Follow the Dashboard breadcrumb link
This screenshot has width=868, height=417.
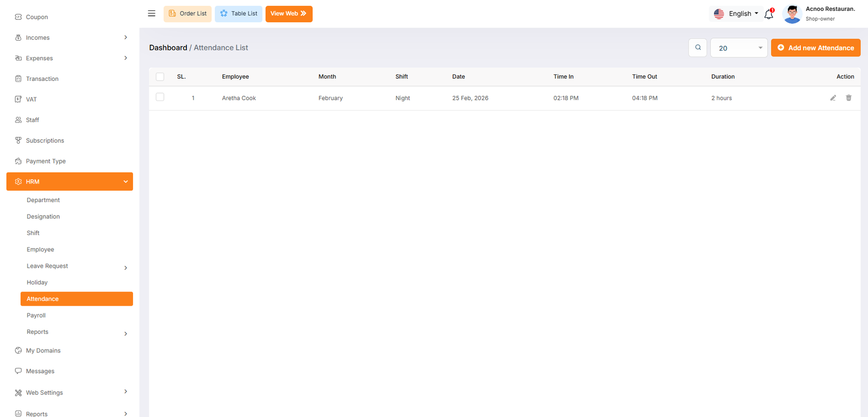point(168,48)
